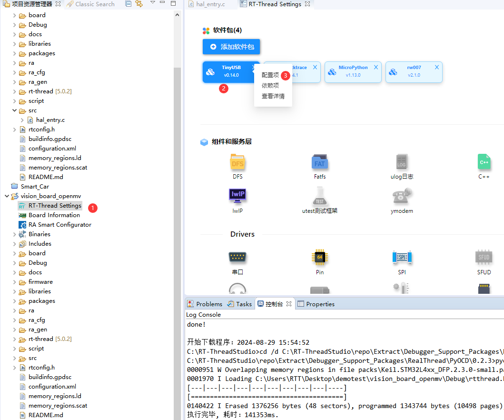Open the ymodem telephone icon
Screen dimensions: 504x420
coord(402,196)
